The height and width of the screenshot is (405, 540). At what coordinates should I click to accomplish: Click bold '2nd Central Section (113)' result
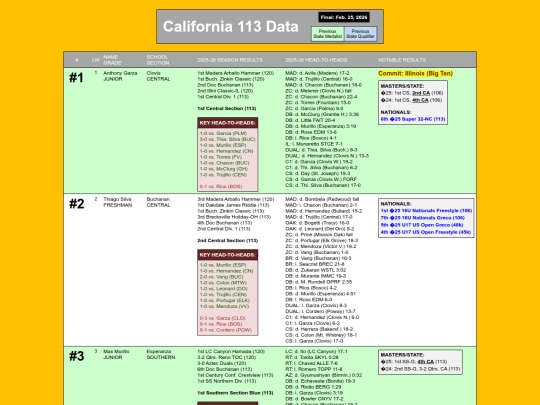coord(228,240)
